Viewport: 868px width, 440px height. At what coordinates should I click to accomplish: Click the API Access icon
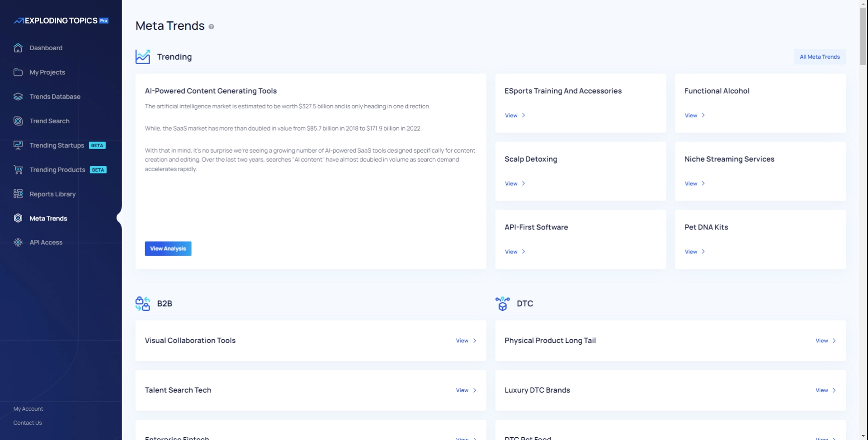tap(18, 243)
